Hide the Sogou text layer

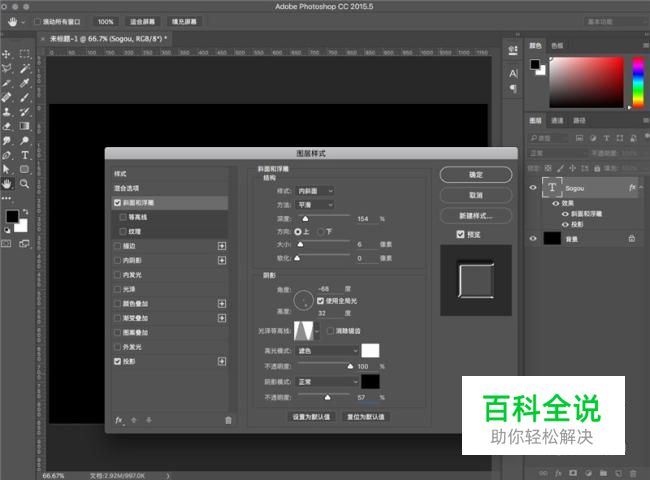coord(532,187)
